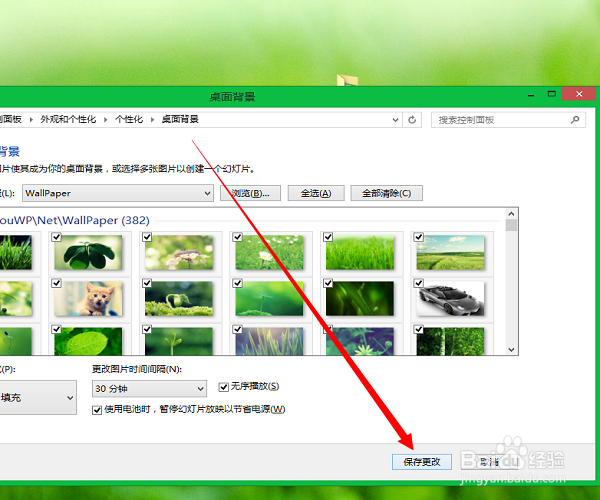
Task: Expand the arrow after 个性化 breadcrumb
Action: 152,120
